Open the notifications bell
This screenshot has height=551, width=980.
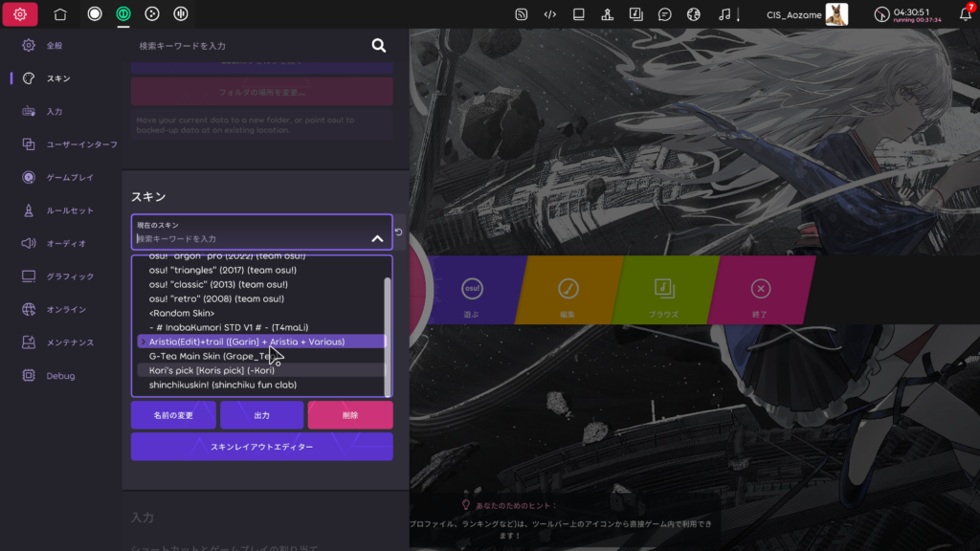pyautogui.click(x=966, y=14)
